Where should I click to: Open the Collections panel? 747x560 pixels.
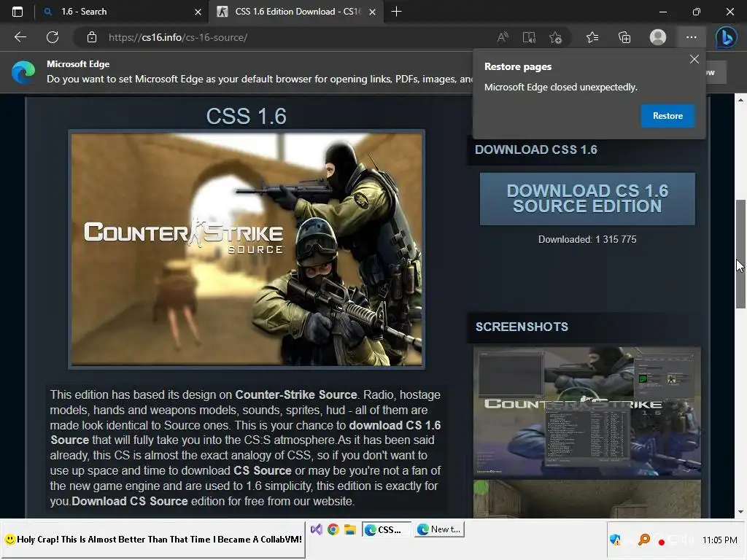point(624,37)
